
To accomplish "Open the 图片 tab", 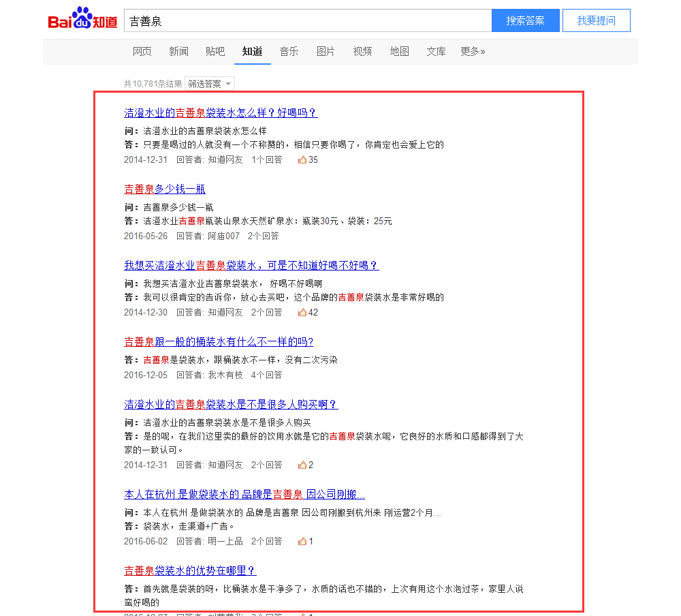I will (326, 52).
